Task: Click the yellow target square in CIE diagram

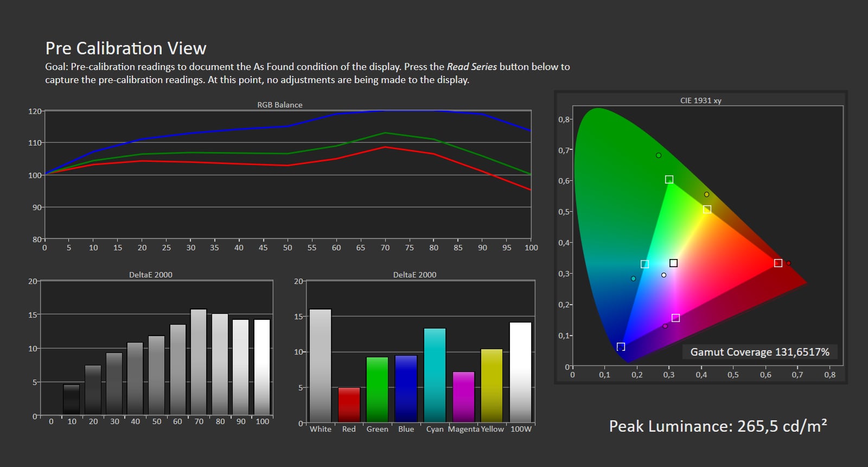Action: point(707,210)
